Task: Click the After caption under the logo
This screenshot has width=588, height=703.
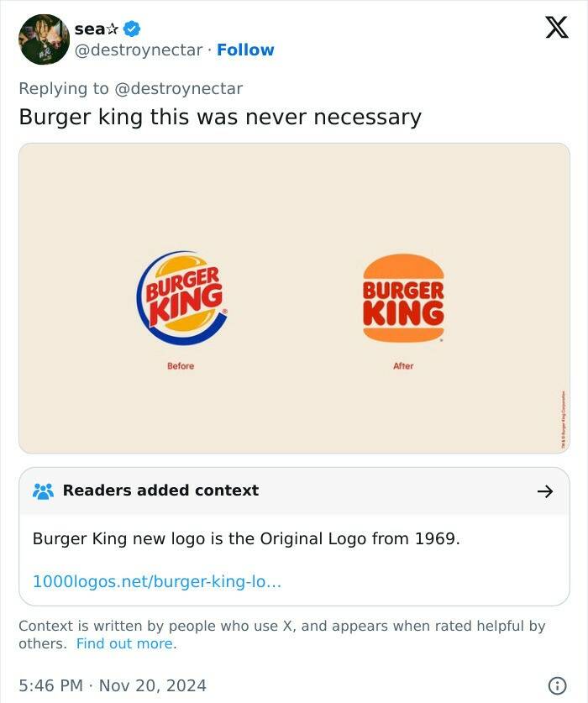Action: [403, 366]
